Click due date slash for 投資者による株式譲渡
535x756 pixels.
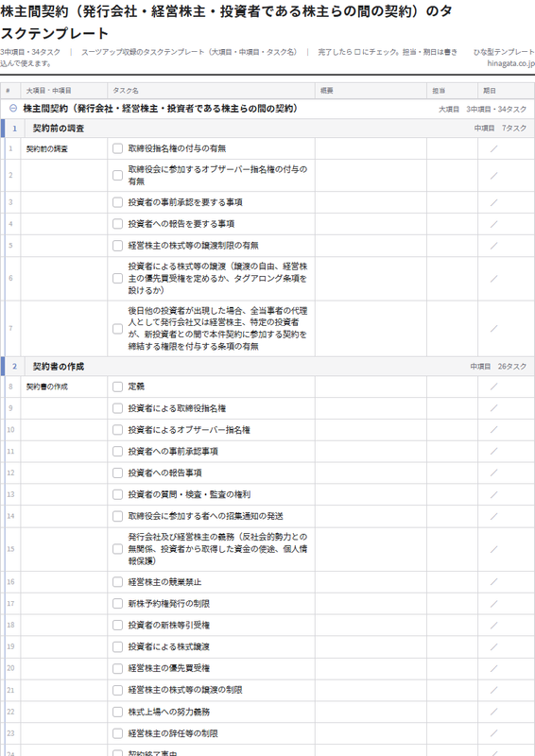tap(494, 646)
